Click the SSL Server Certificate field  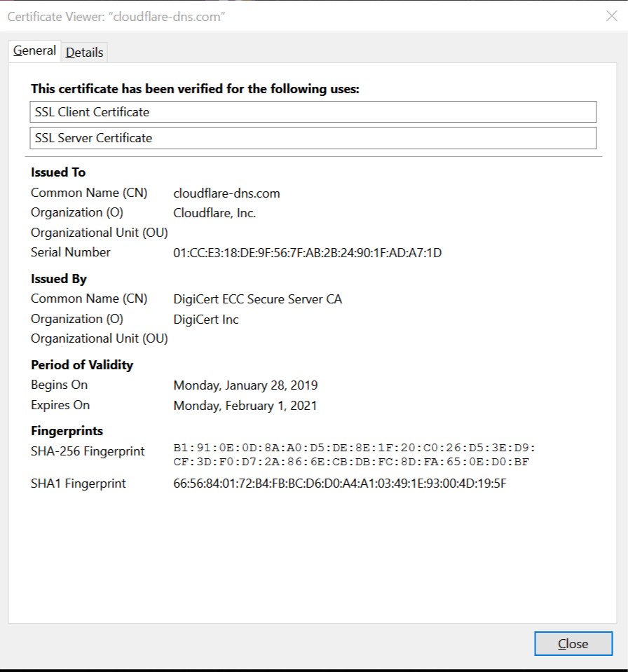click(313, 138)
